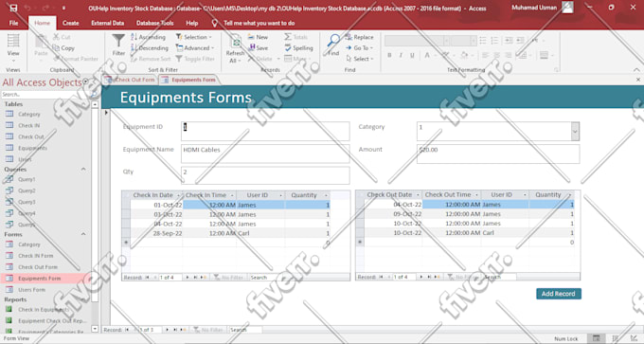Switch to the Check Out Form document tab
This screenshot has height=344, width=644.
[130, 80]
